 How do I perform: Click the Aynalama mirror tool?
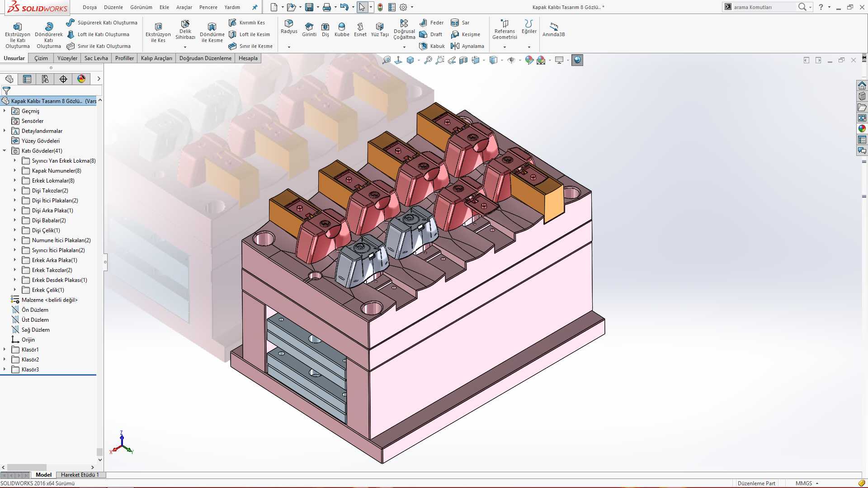point(467,46)
